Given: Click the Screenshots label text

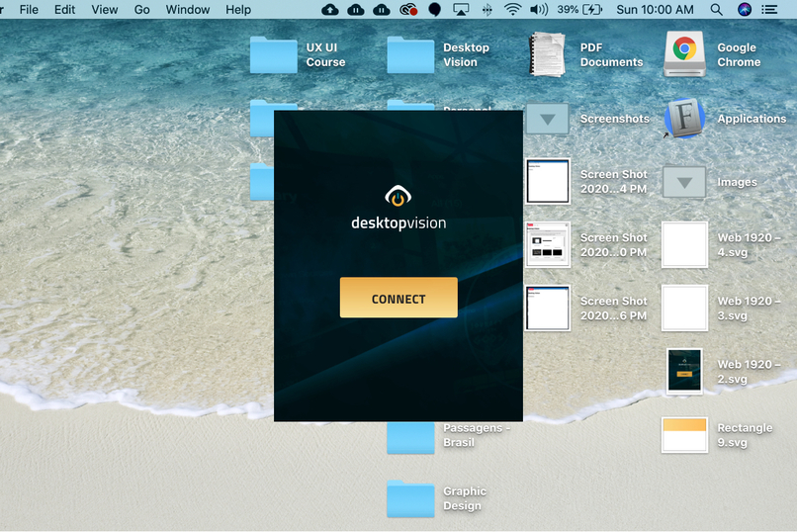Looking at the screenshot, I should tap(615, 119).
